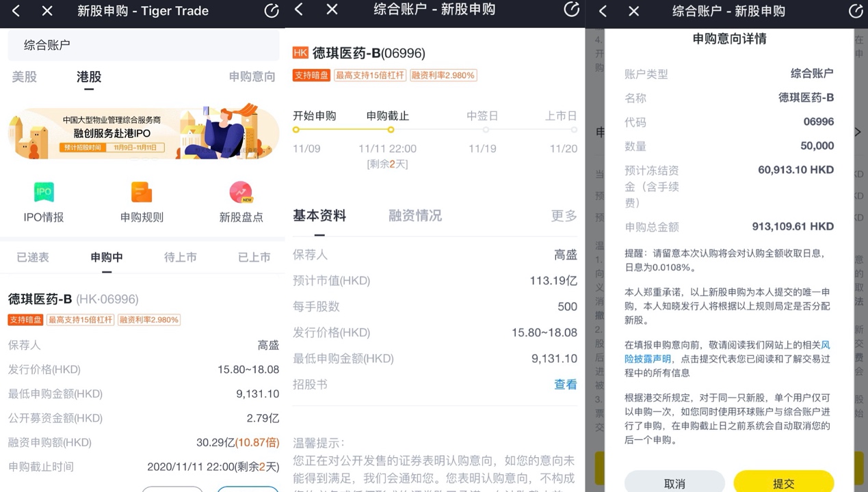Click the 113.19亿 market cap value
This screenshot has height=492, width=868.
553,281
